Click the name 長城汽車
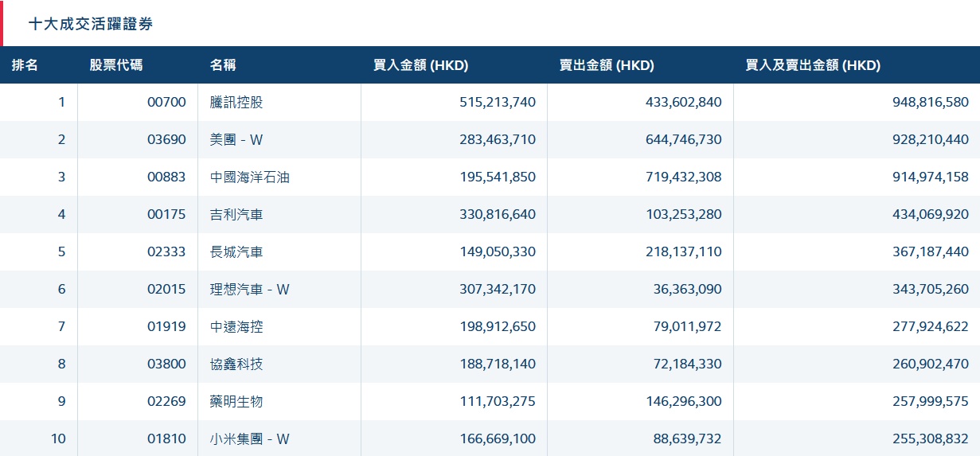 point(236,251)
